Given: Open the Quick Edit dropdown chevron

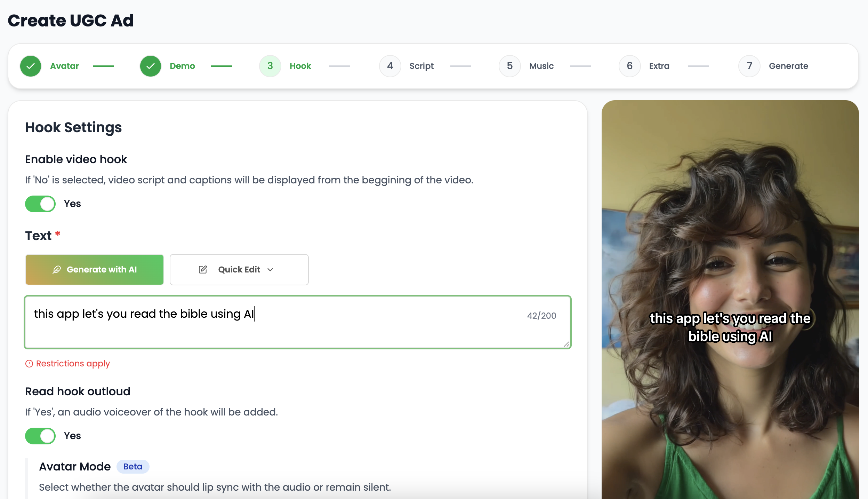Looking at the screenshot, I should (x=270, y=270).
